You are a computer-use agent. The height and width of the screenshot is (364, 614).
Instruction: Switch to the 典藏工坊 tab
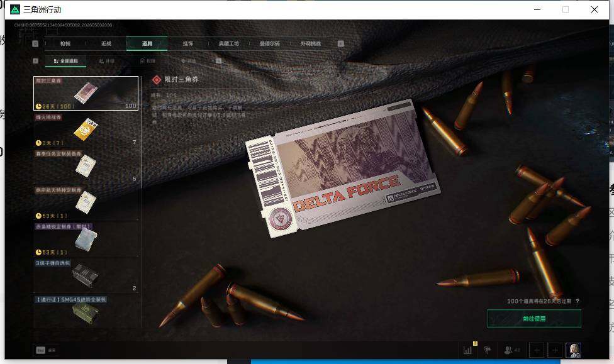click(x=229, y=43)
